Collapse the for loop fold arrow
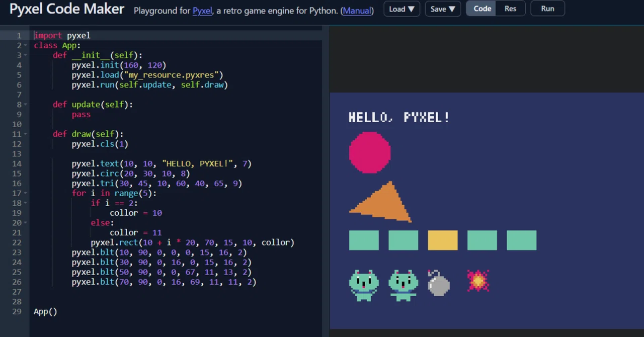The width and height of the screenshot is (644, 337). point(26,193)
